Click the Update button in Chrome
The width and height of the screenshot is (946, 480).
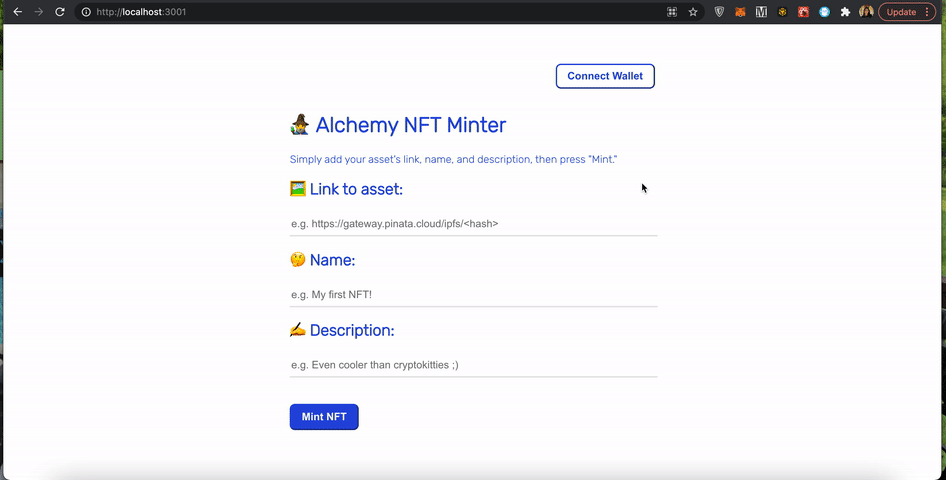pyautogui.click(x=901, y=11)
